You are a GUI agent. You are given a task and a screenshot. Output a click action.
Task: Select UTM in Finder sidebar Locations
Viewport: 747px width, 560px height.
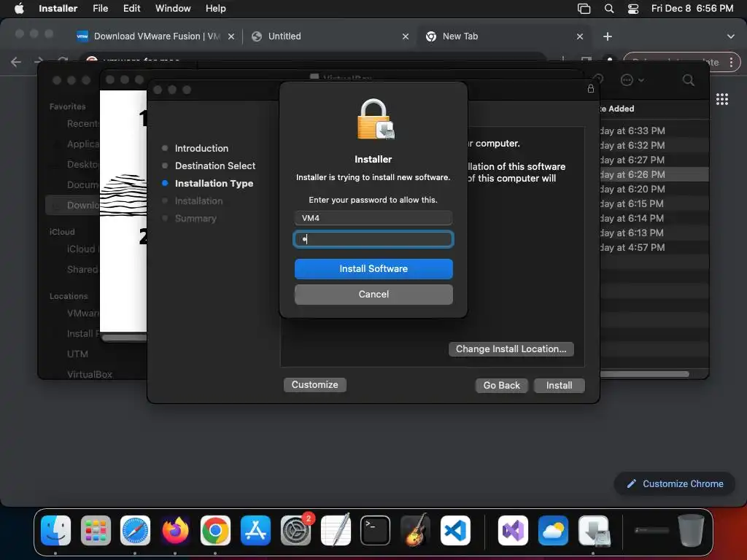[77, 354]
